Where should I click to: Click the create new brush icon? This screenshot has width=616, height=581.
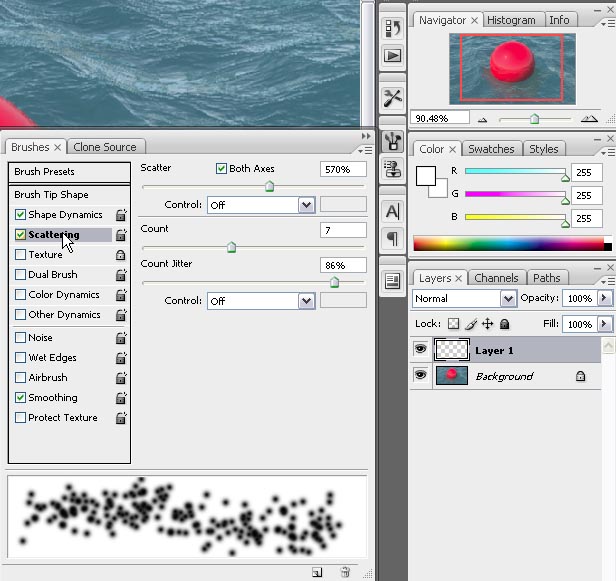pos(317,572)
